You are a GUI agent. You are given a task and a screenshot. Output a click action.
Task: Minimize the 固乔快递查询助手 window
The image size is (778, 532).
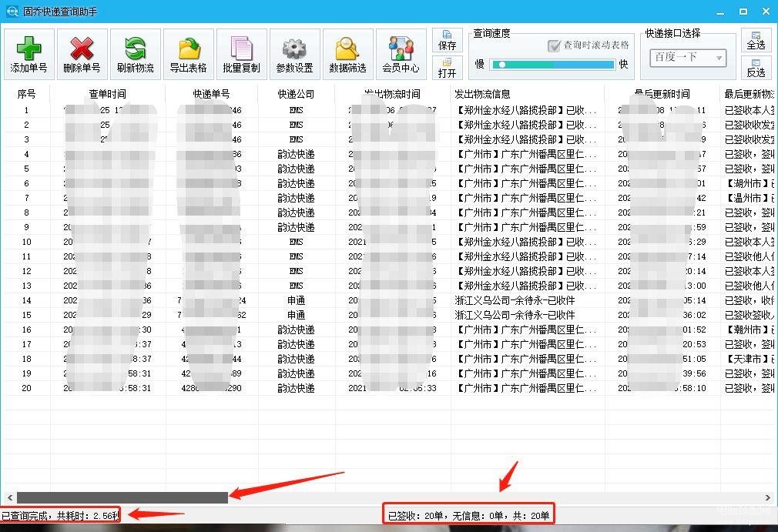[x=720, y=12]
